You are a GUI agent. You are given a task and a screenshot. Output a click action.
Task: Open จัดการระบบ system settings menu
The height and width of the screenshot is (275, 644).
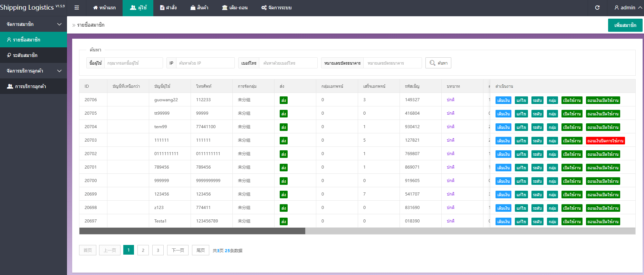pyautogui.click(x=276, y=8)
